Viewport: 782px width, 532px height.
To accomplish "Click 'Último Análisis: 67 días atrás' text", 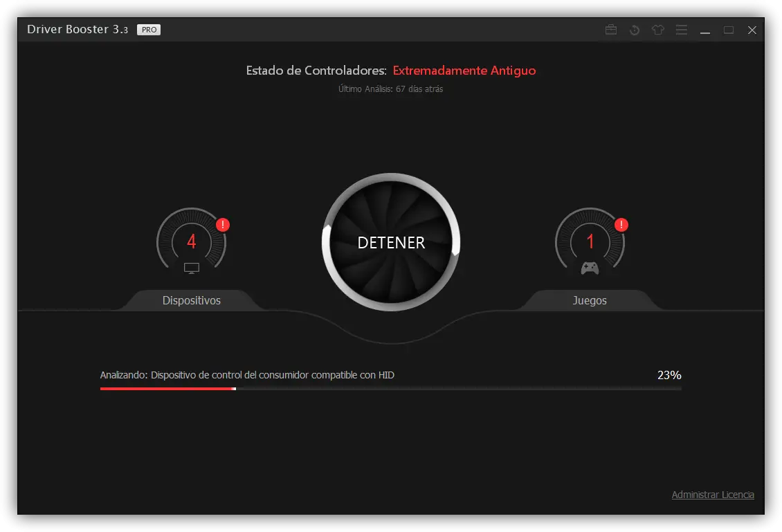I will (390, 89).
